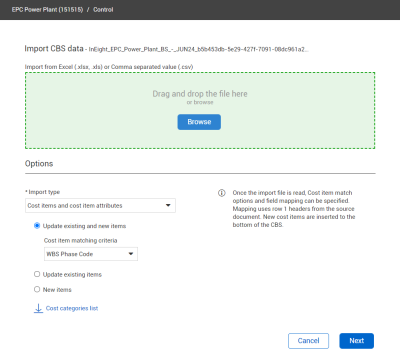
Task: Proceed with the Next button
Action: (x=357, y=341)
